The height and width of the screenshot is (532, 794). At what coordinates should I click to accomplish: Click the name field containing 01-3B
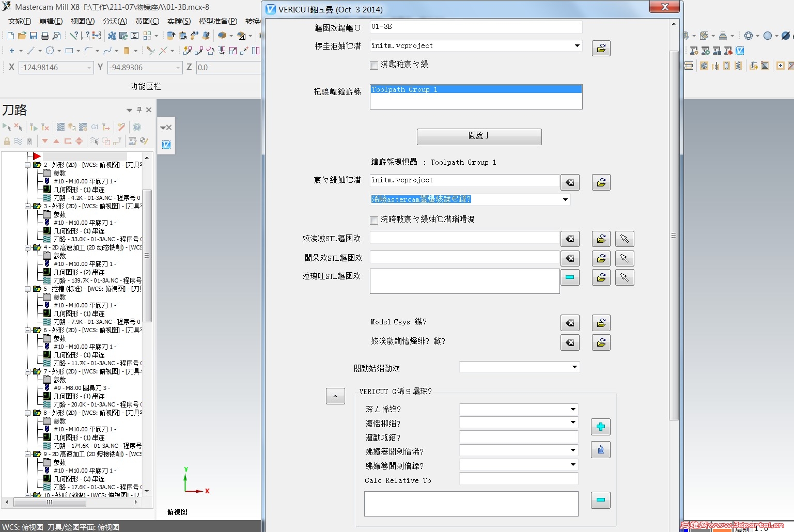click(476, 27)
